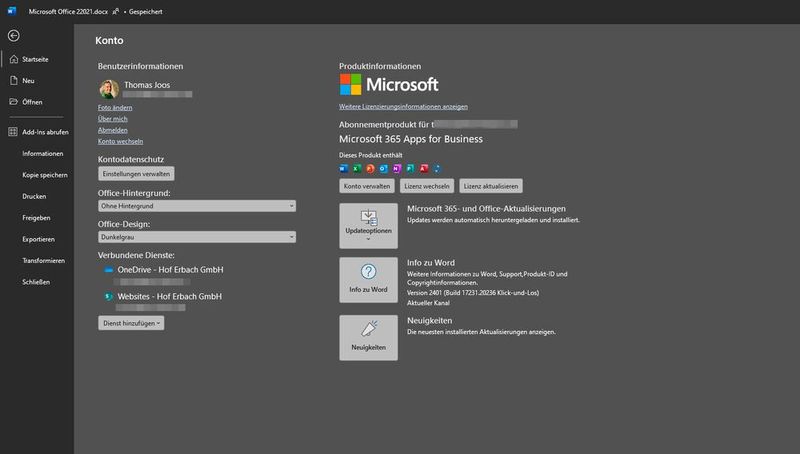This screenshot has width=800, height=454.
Task: Click the Version 2401 build text
Action: [x=473, y=293]
